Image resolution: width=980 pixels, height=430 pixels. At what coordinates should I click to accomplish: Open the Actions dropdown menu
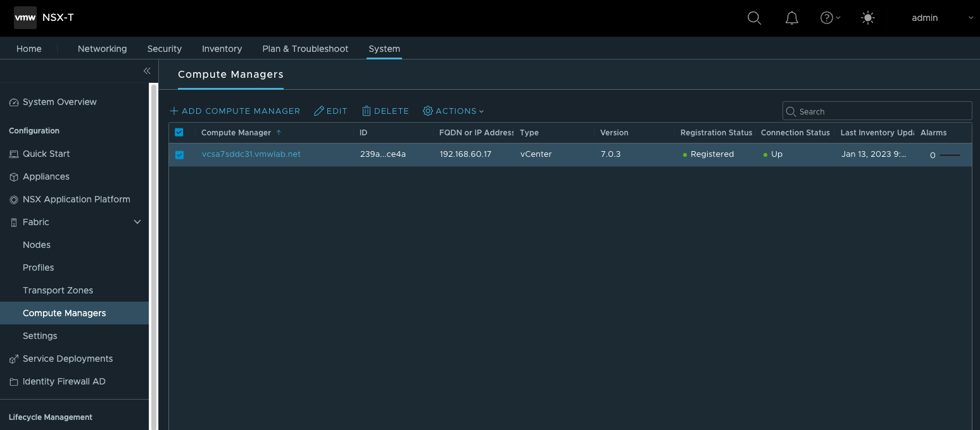(x=453, y=111)
